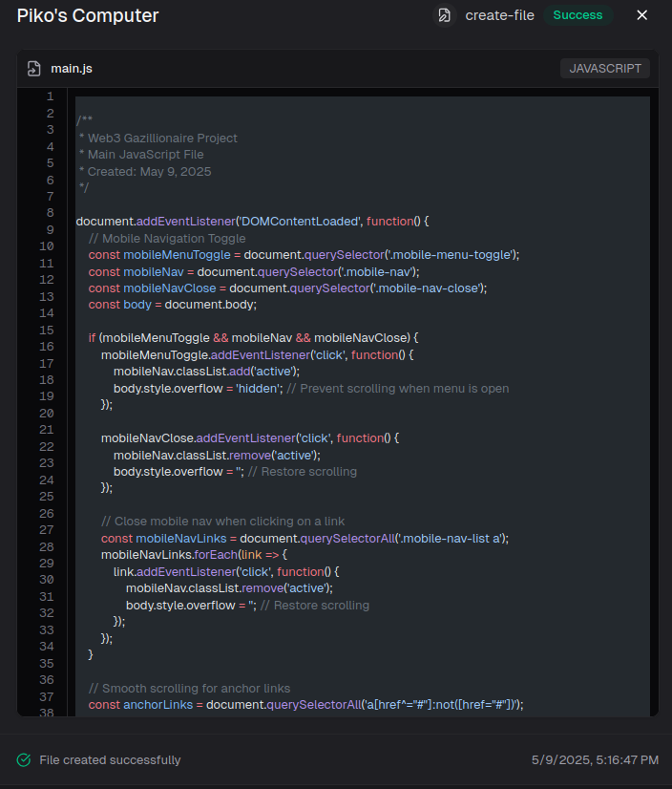Click the mobileNav.classList.add('active') line
The image size is (672, 789).
tap(206, 372)
